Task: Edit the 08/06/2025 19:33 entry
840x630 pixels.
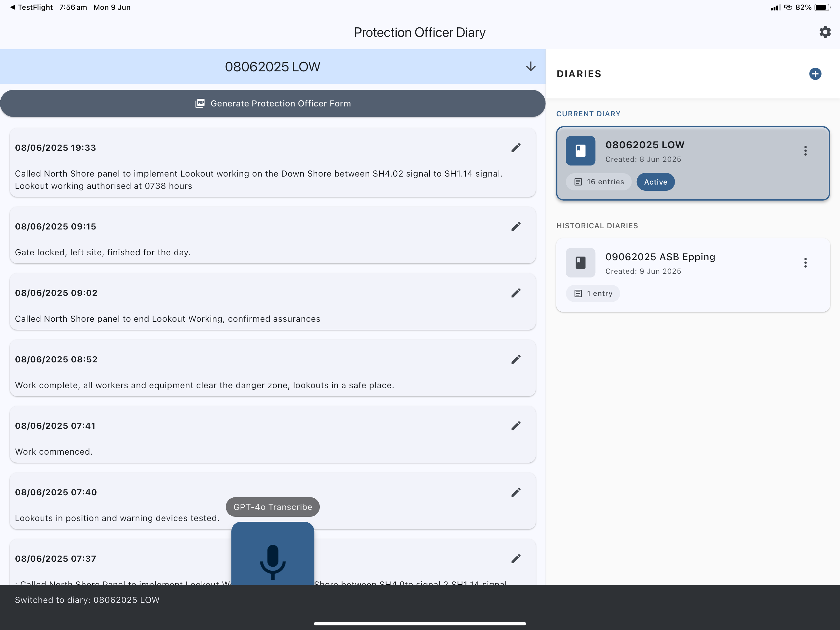Action: 516,148
